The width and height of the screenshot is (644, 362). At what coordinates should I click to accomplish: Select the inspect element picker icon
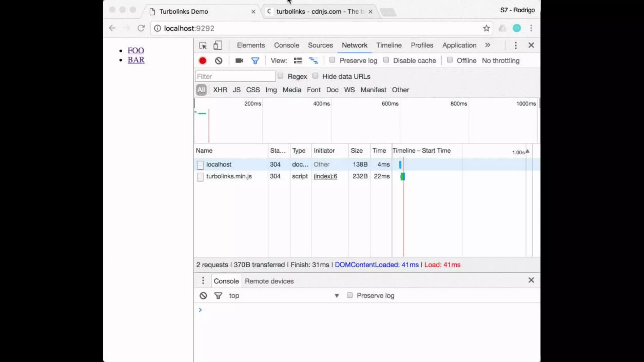click(x=203, y=45)
